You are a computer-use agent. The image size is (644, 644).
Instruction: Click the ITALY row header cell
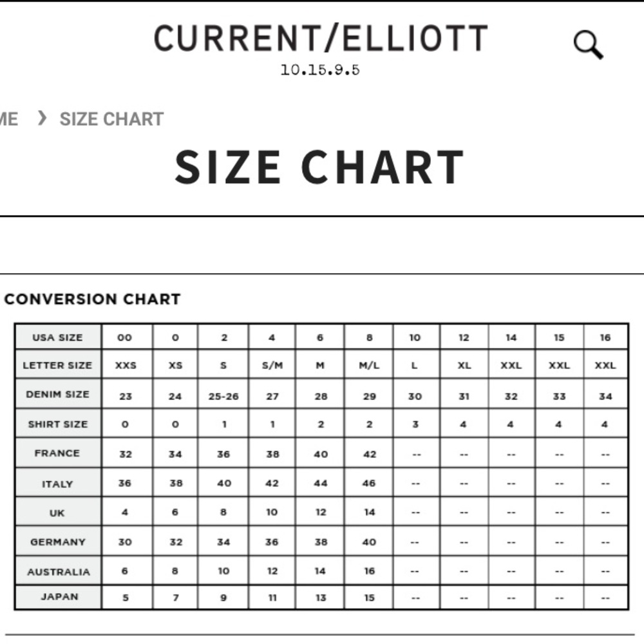coord(57,484)
